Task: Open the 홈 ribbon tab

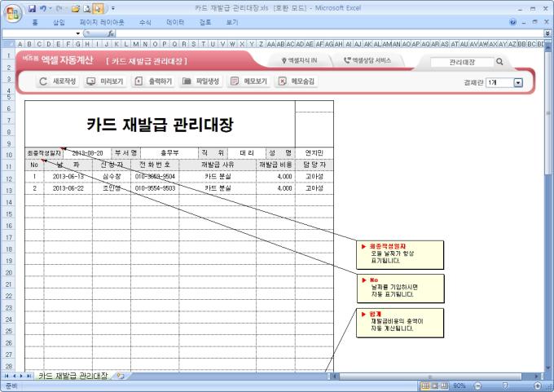Action: pyautogui.click(x=35, y=23)
